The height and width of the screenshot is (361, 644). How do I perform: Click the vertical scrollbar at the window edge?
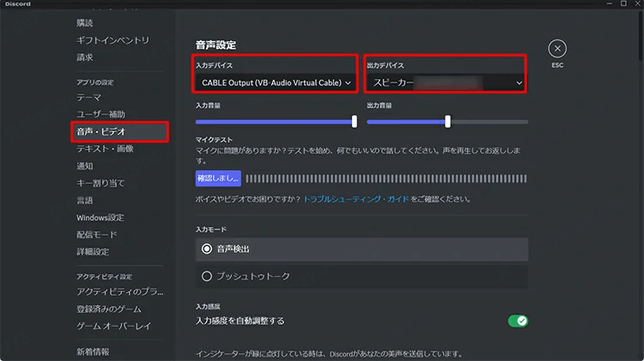[641, 36]
